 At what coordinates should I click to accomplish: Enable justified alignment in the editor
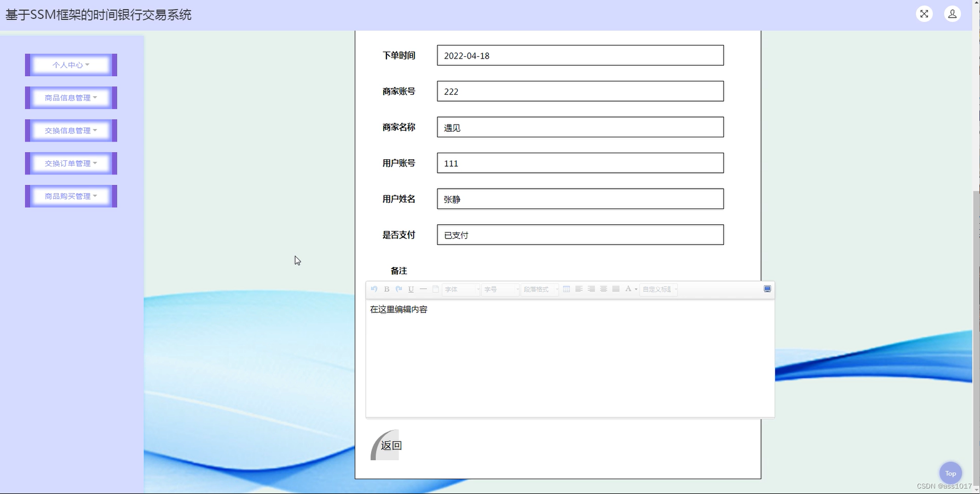point(615,289)
